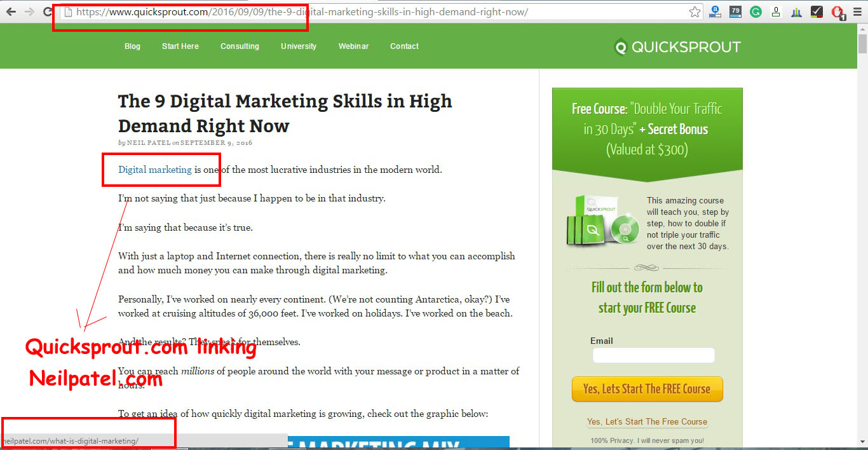The width and height of the screenshot is (868, 450).
Task: Open the Blog navigation item
Action: click(132, 46)
